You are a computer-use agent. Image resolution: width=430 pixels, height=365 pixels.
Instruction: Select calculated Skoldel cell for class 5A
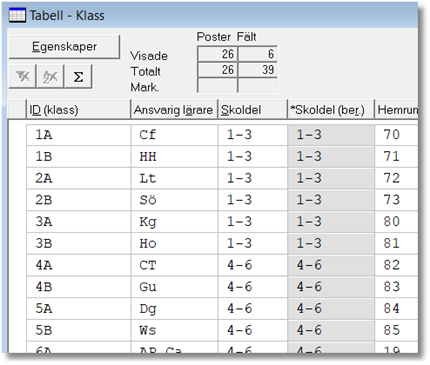coord(331,309)
